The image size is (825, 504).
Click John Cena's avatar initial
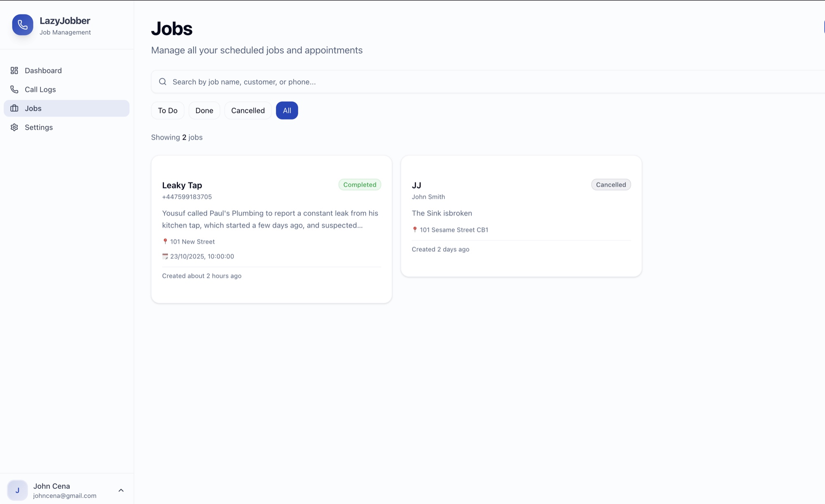click(18, 490)
